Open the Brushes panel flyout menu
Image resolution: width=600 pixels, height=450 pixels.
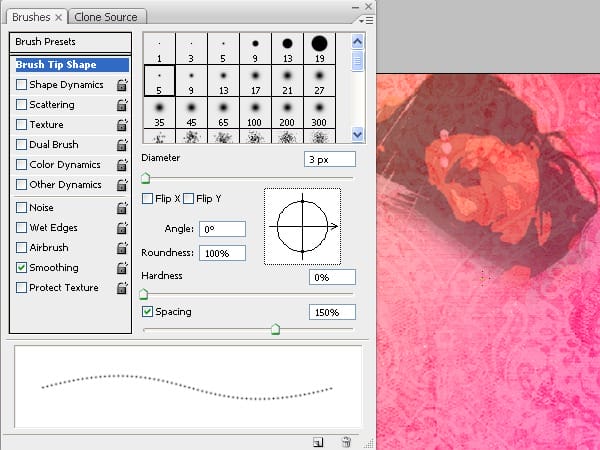367,20
